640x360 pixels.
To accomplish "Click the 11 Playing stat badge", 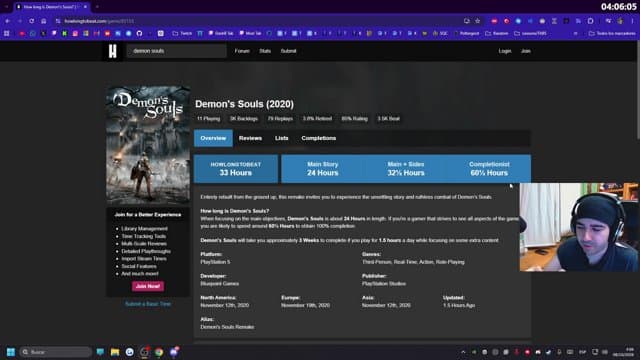I will [208, 119].
